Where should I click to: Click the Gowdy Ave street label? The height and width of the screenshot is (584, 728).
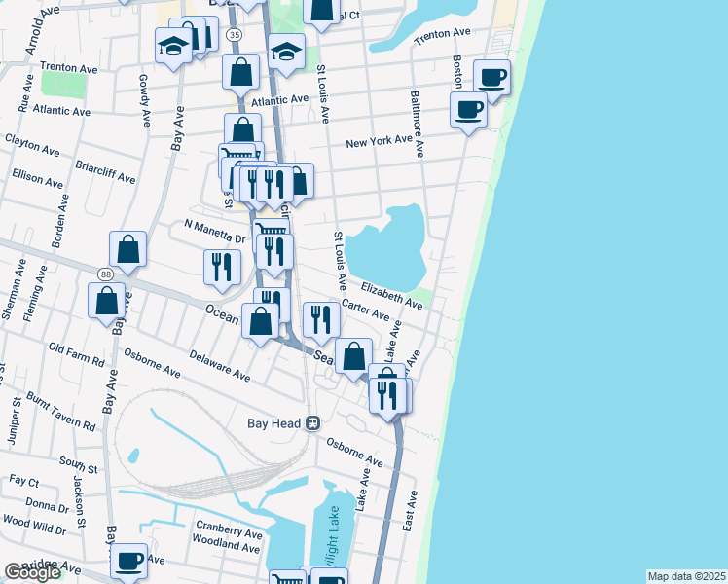click(x=145, y=100)
